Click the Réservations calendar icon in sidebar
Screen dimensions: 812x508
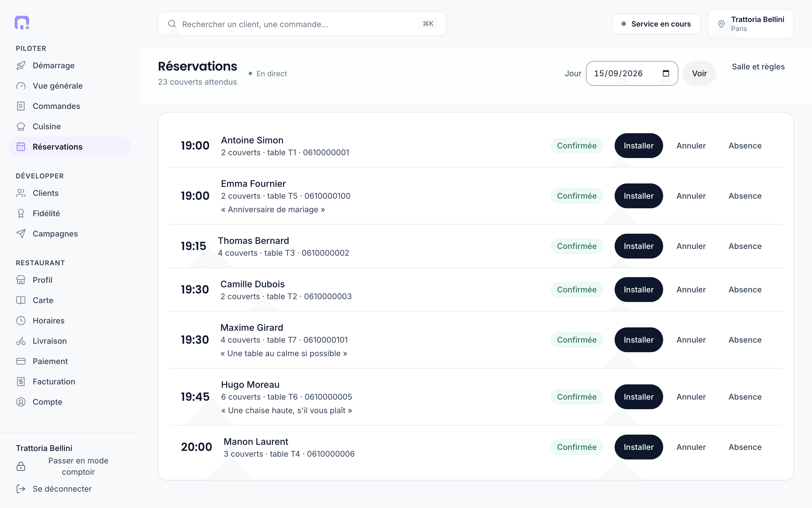coord(21,147)
